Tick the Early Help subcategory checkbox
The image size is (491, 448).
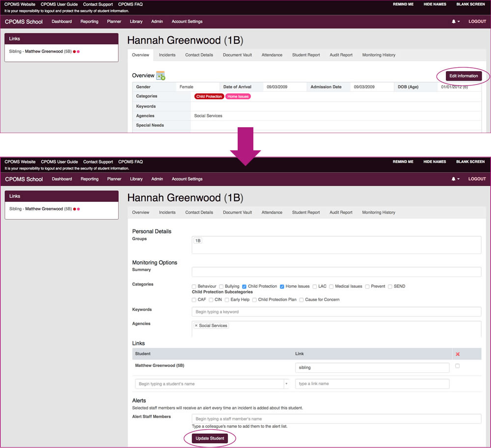pyautogui.click(x=227, y=300)
